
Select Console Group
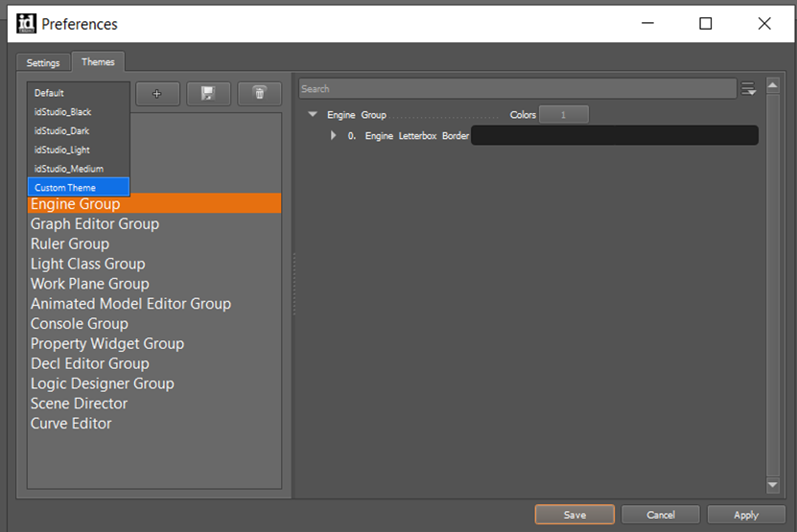pyautogui.click(x=154, y=324)
